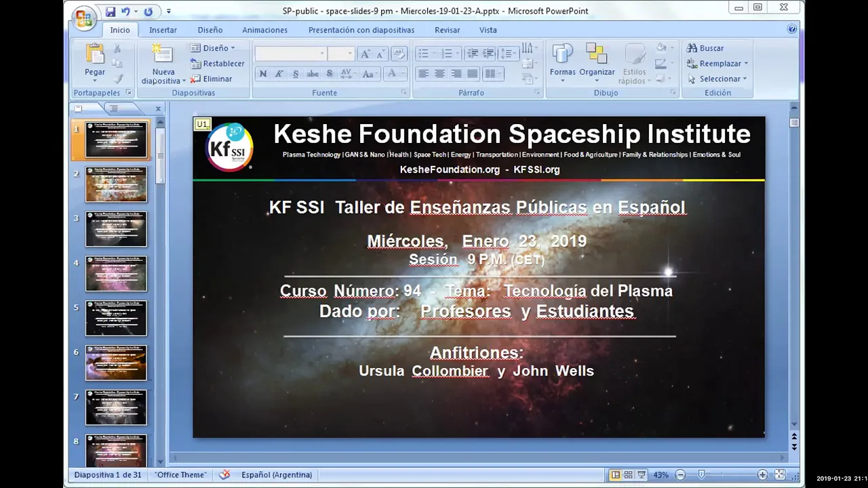Start slideshow from the status bar
The image size is (868, 488).
642,475
